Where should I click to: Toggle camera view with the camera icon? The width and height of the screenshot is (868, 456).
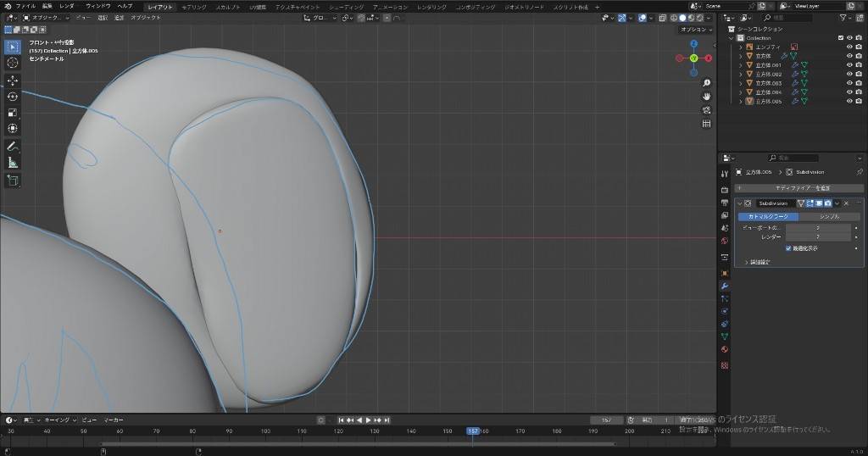[x=707, y=110]
